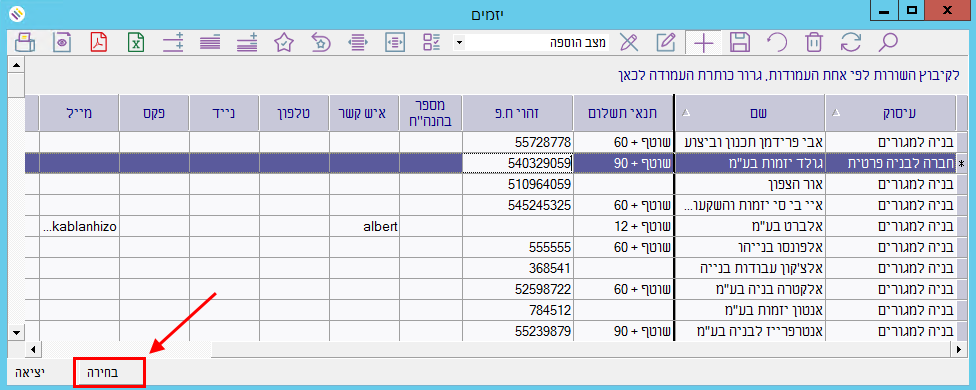The height and width of the screenshot is (390, 976).
Task: Select the cell אנטון יזמות בע"מ
Action: pyautogui.click(x=749, y=311)
